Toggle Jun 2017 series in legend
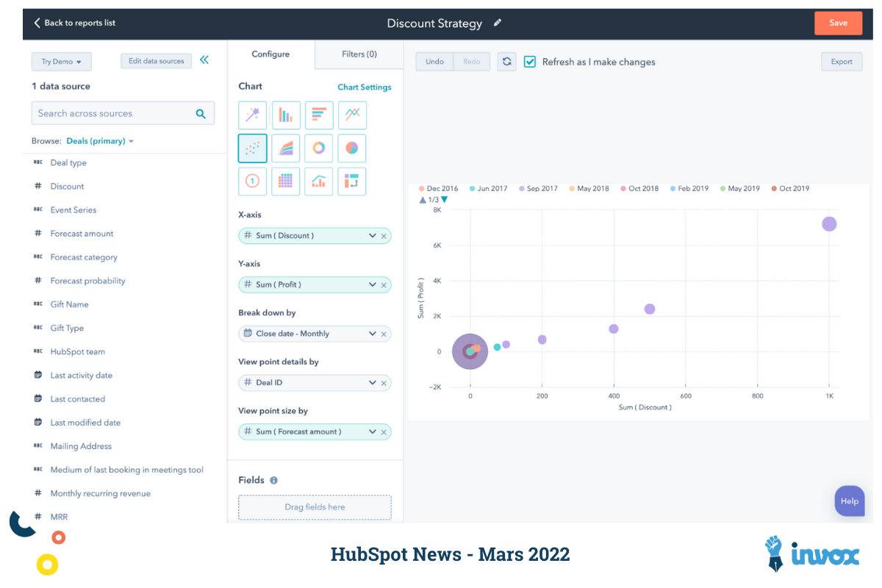Image resolution: width=882 pixels, height=588 pixels. pos(489,189)
